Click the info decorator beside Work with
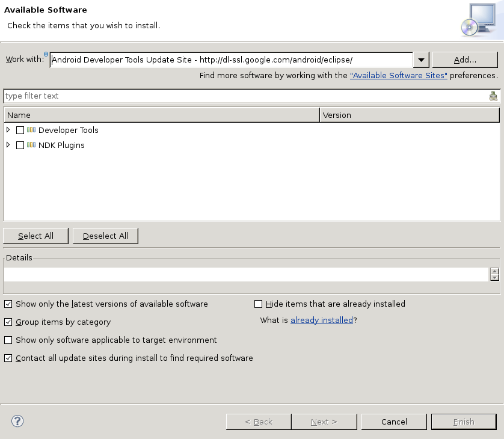 tap(46, 54)
